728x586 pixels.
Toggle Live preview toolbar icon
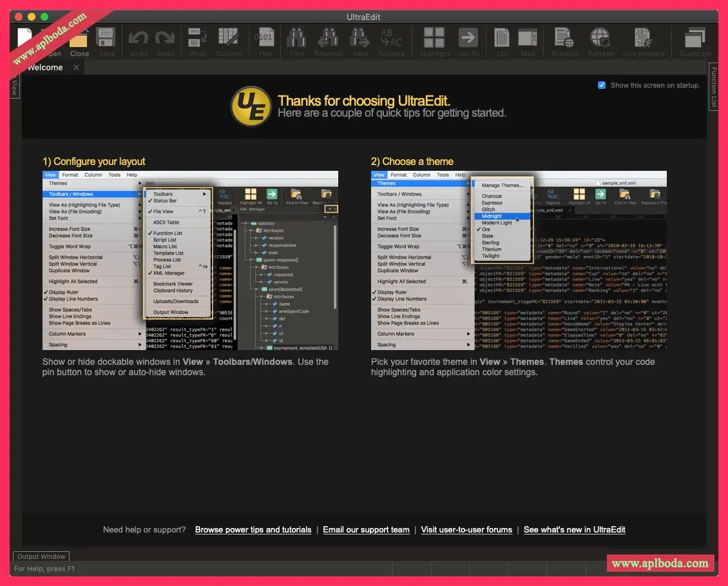click(644, 42)
